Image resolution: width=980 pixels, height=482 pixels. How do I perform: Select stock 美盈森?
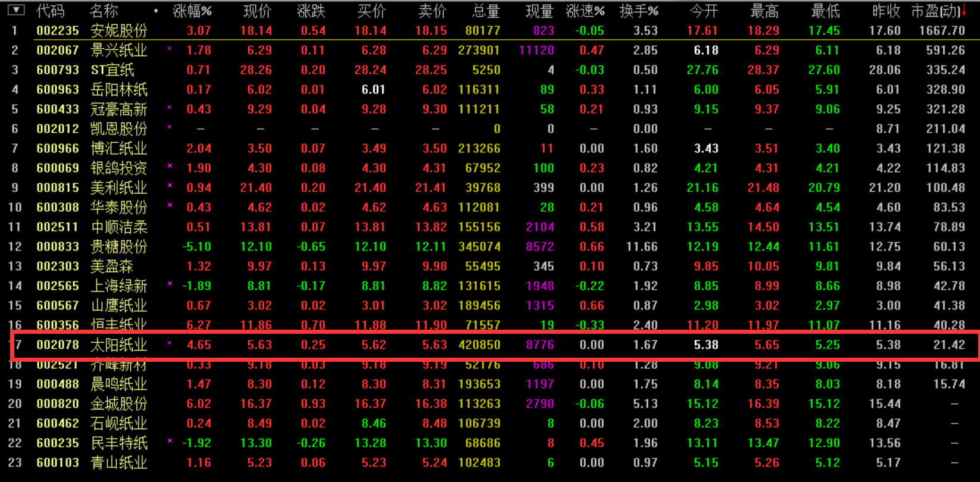[x=111, y=266]
